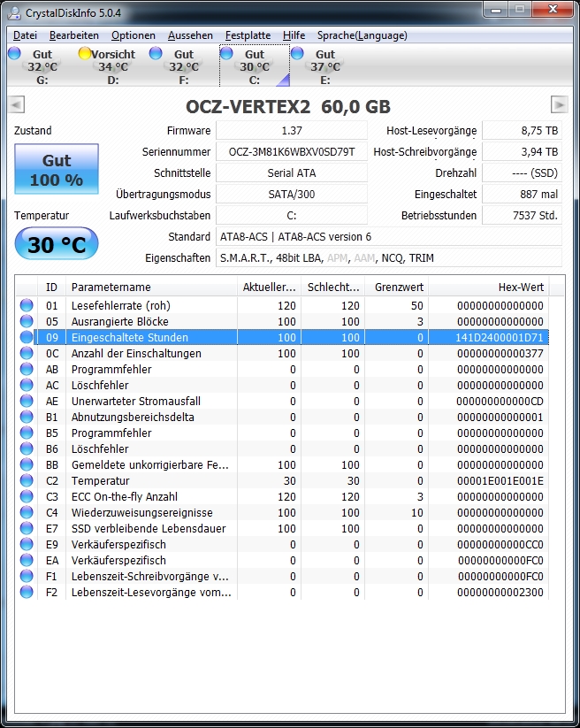
Task: Sort by the ID column header
Action: coord(51,287)
